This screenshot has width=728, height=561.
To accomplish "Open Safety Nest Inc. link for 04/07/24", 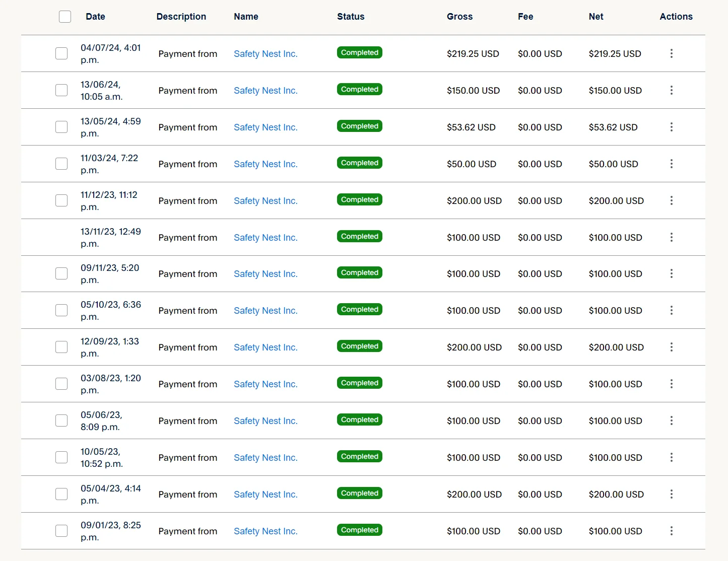I will point(266,54).
